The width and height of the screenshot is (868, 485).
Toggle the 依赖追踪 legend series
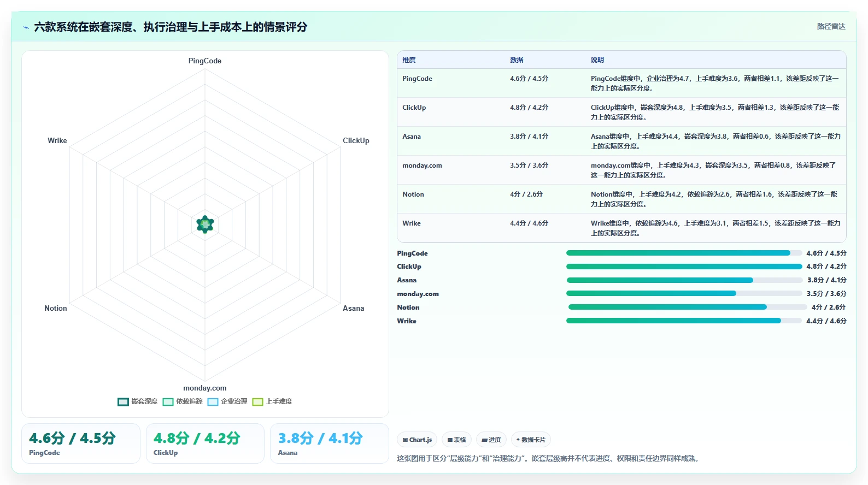point(183,401)
